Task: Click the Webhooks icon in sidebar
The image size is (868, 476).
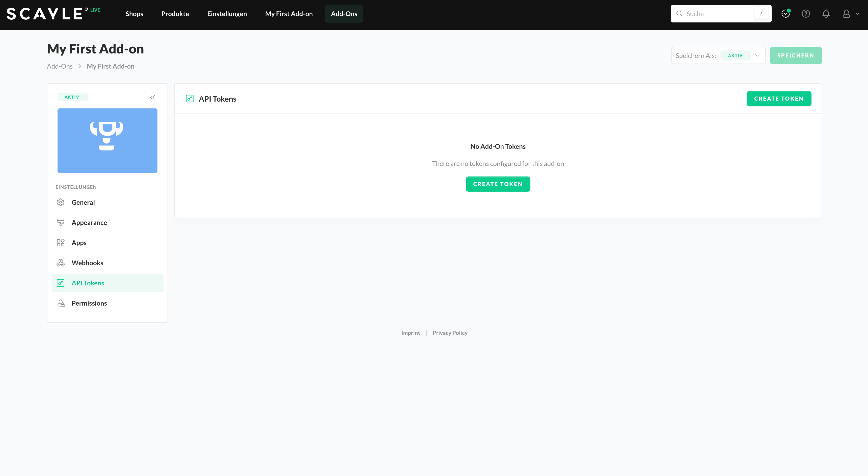Action: tap(60, 263)
